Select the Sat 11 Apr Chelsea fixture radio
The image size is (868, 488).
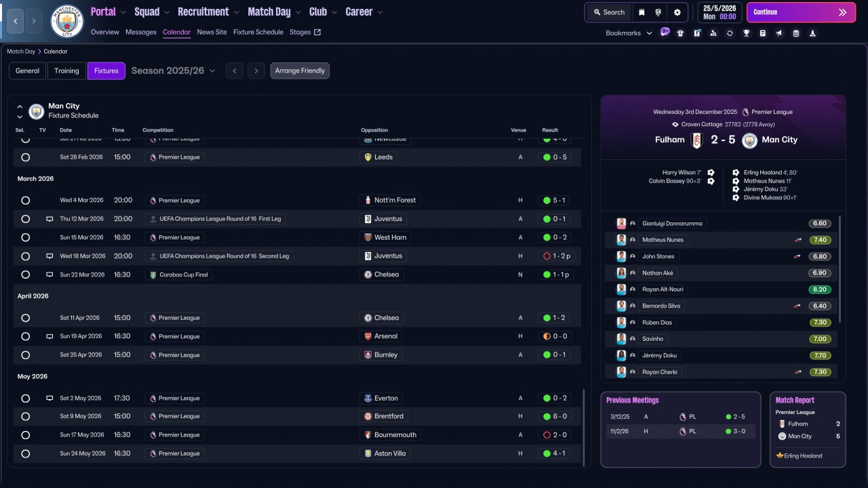[26, 318]
